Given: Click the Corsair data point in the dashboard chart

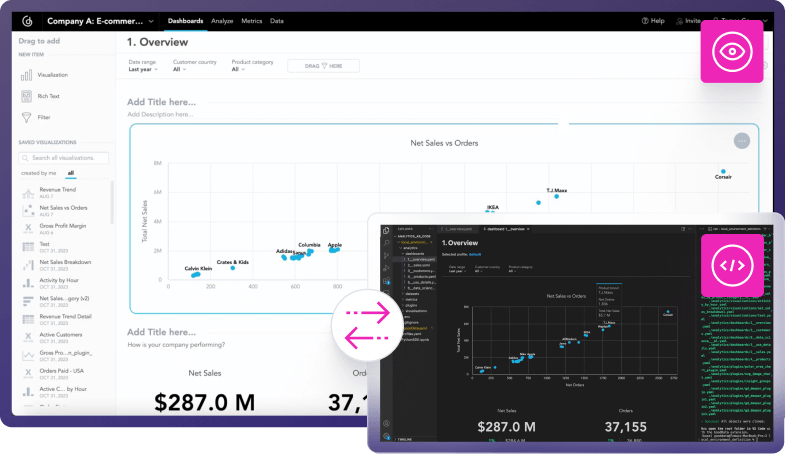Looking at the screenshot, I should click(x=723, y=172).
